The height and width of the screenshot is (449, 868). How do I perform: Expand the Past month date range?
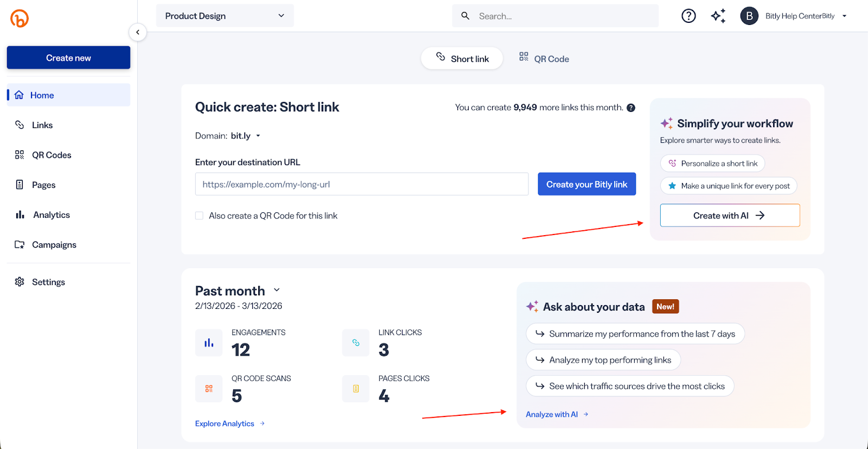277,290
